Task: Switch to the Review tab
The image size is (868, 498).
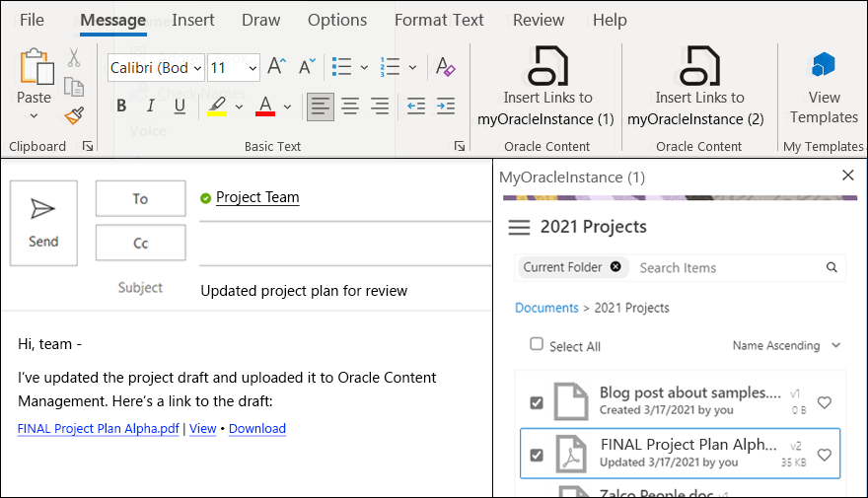Action: pyautogui.click(x=539, y=20)
